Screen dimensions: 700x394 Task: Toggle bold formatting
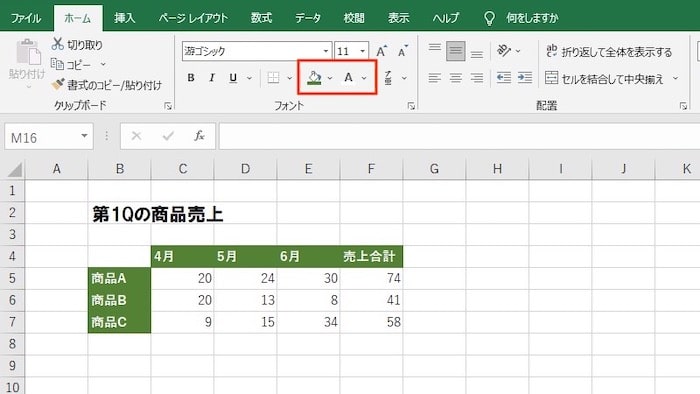(x=191, y=78)
